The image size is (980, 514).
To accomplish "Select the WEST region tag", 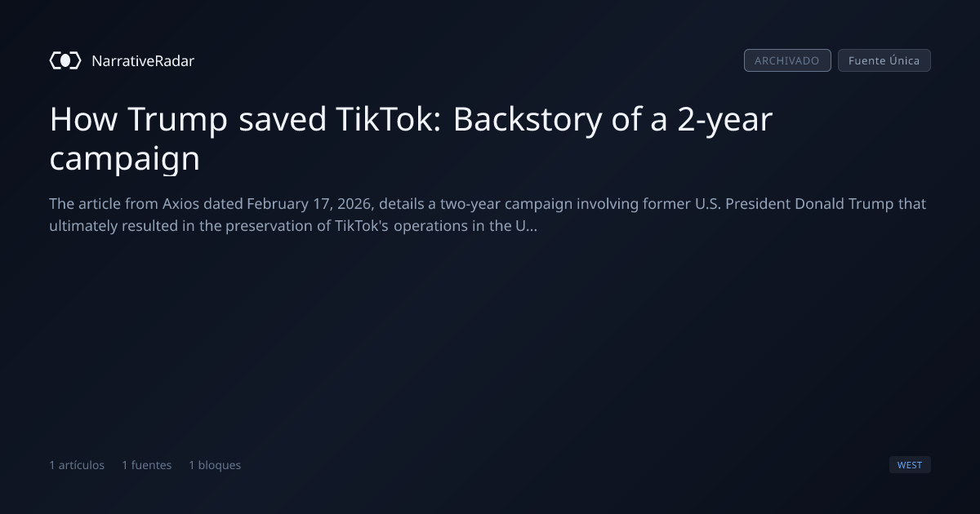I will [x=910, y=465].
